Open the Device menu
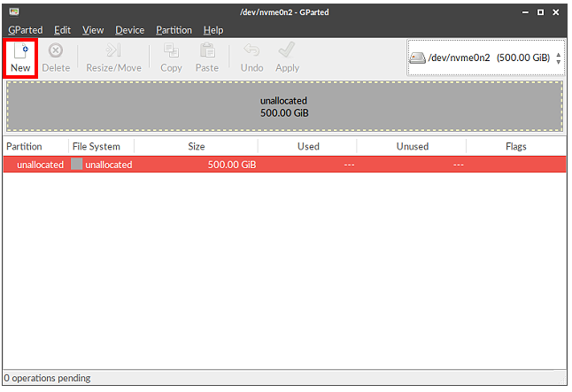 point(130,30)
